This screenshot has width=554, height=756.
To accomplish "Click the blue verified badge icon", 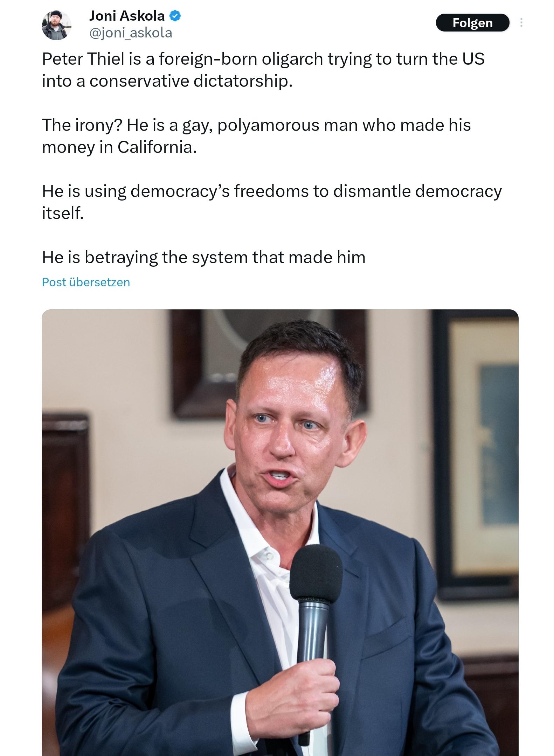I will (x=175, y=16).
